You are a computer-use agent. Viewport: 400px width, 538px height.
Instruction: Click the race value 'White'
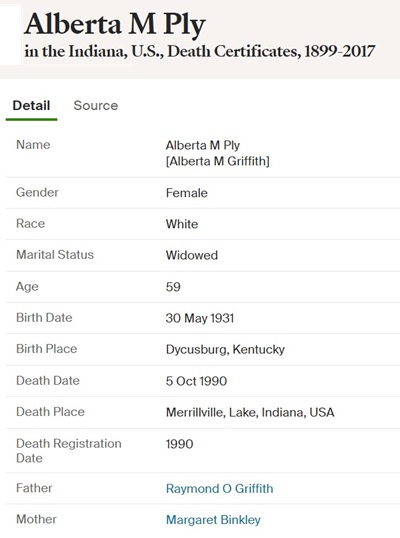point(182,224)
